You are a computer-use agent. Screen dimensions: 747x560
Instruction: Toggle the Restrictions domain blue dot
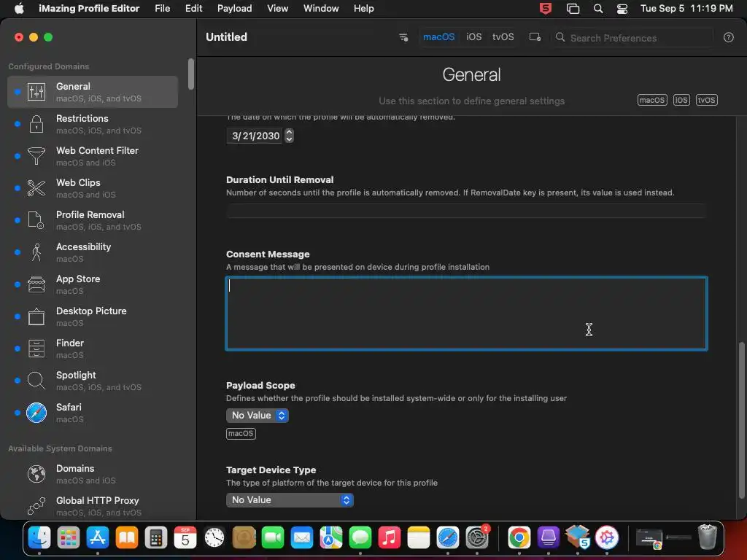coord(18,124)
